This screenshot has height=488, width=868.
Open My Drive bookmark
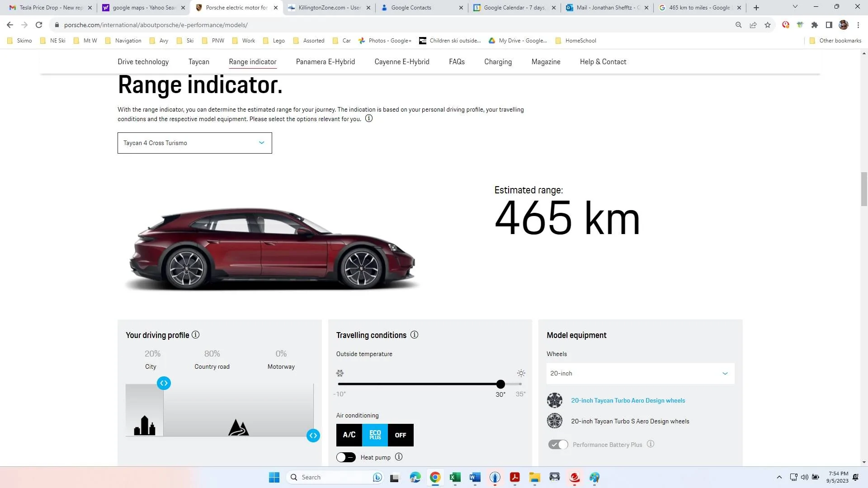[x=518, y=41]
